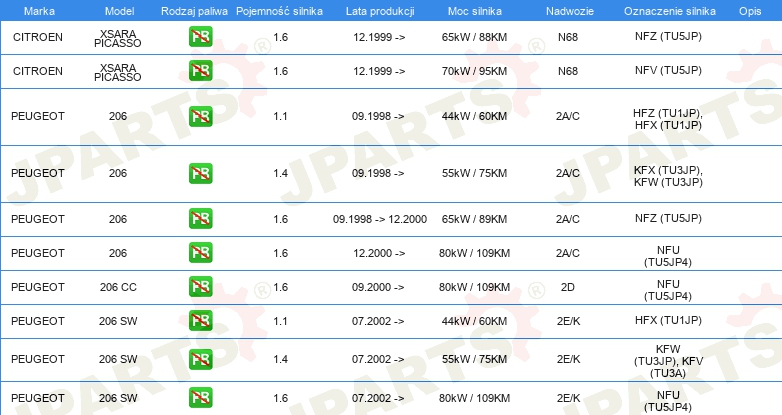782x415 pixels.
Task: Click KFX (TU3JP), KFW (TU3JP) engine code
Action: 668,176
